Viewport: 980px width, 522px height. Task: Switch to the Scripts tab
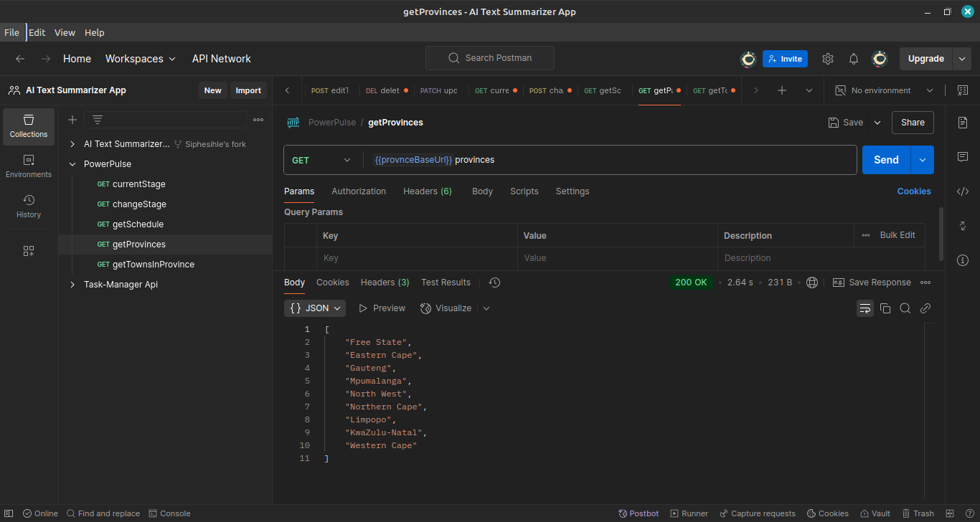point(524,191)
